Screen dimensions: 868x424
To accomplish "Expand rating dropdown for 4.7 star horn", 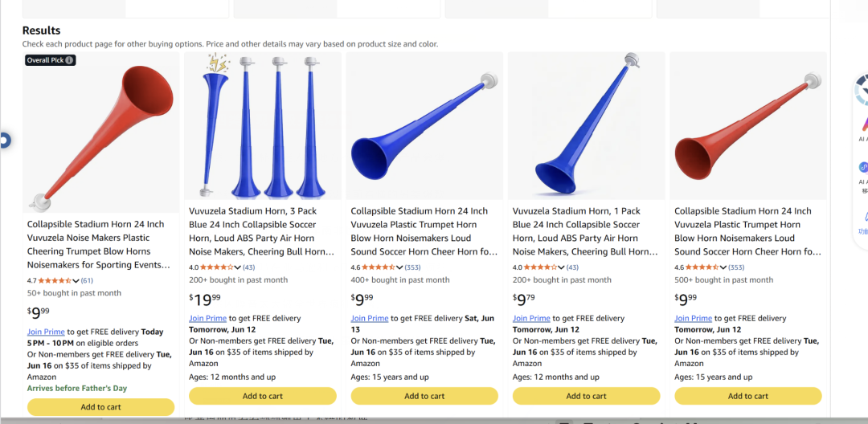I will tap(76, 281).
